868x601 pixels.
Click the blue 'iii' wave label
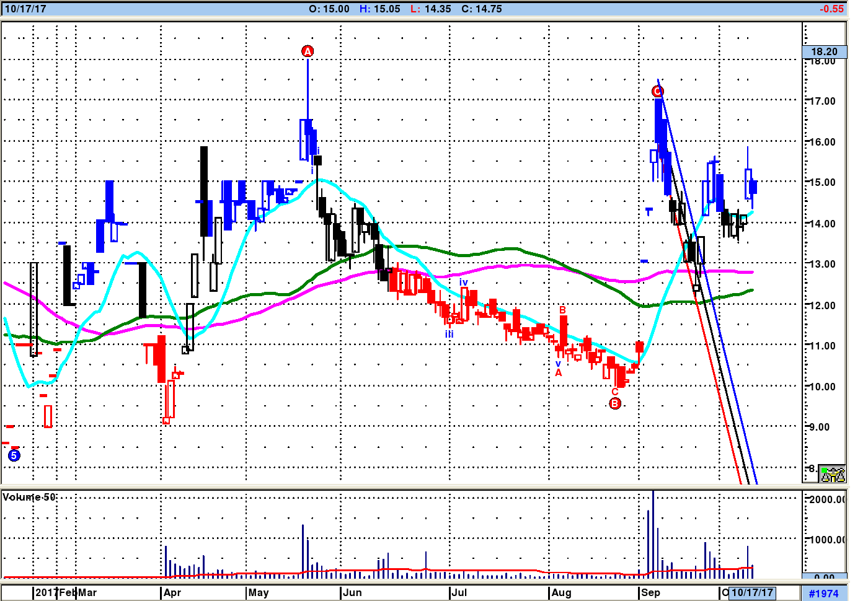449,334
